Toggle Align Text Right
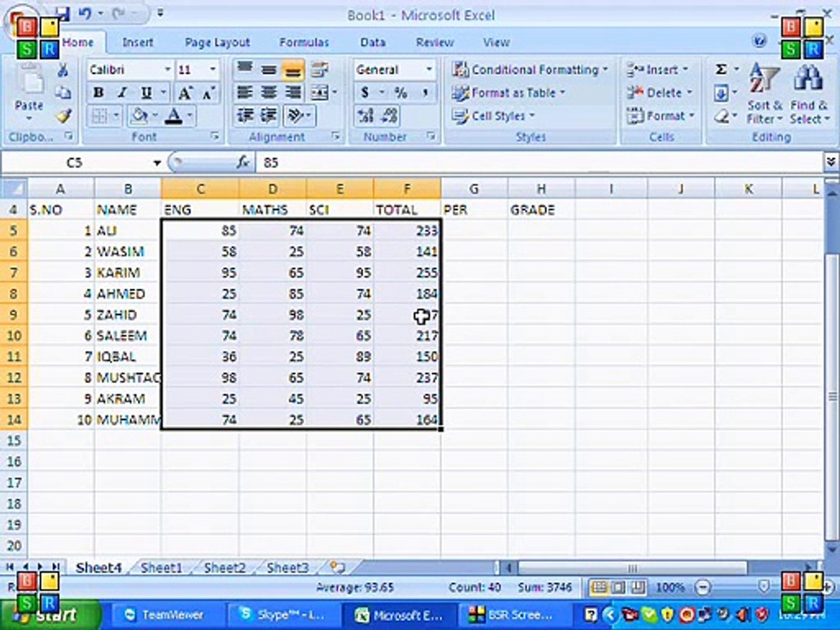The height and width of the screenshot is (630, 840). coord(293,92)
